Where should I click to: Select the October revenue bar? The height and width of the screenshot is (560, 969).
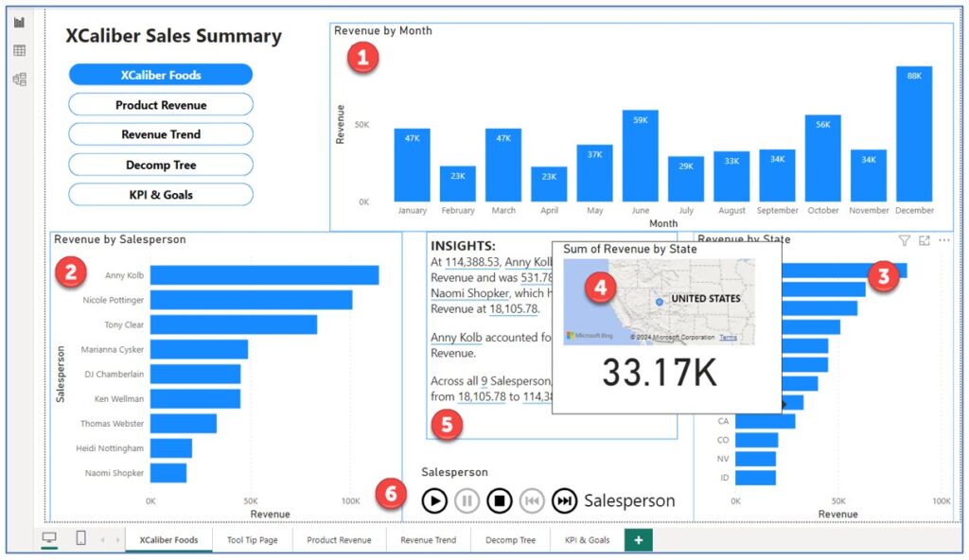[823, 158]
